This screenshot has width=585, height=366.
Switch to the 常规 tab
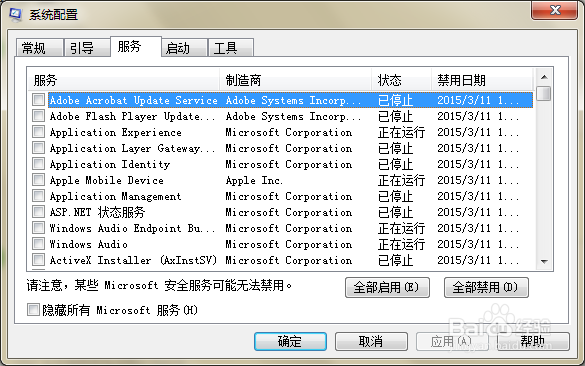pyautogui.click(x=39, y=48)
